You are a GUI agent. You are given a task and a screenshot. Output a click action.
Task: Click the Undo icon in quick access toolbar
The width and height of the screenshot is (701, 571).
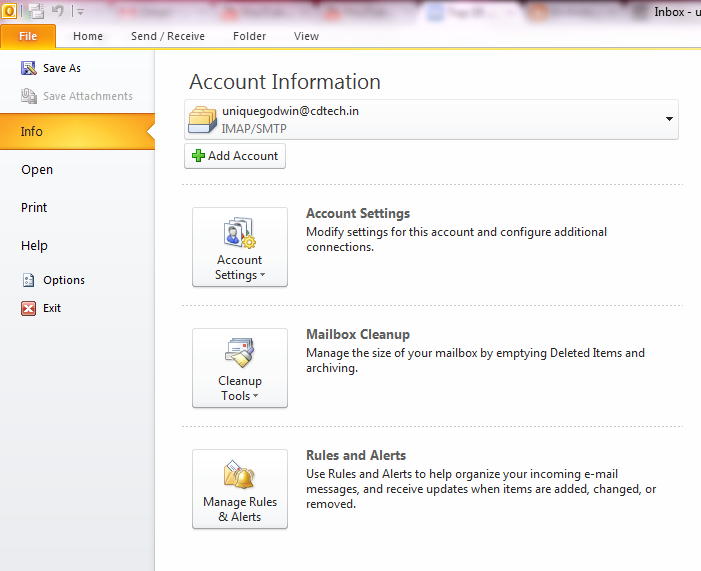58,11
